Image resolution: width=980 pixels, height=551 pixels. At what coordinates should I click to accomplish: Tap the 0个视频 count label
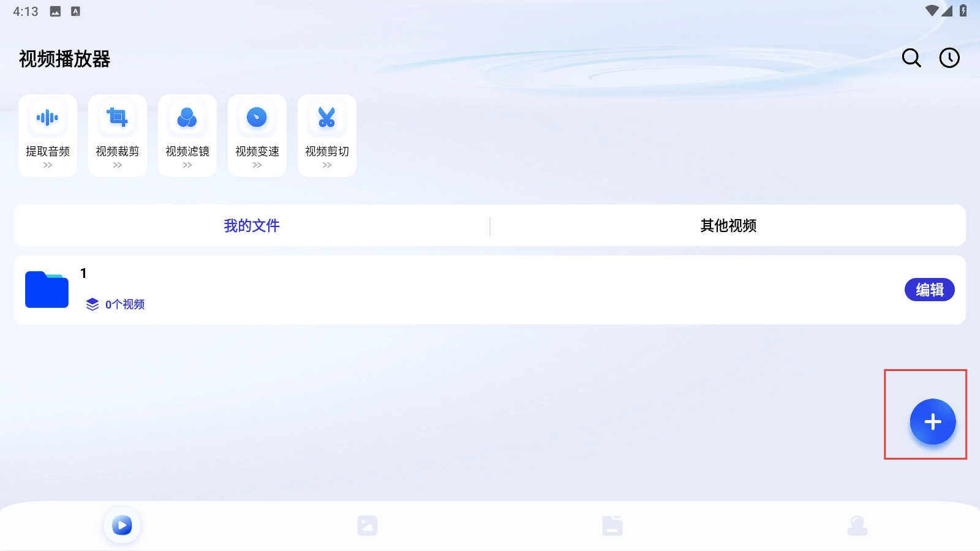[x=124, y=304]
